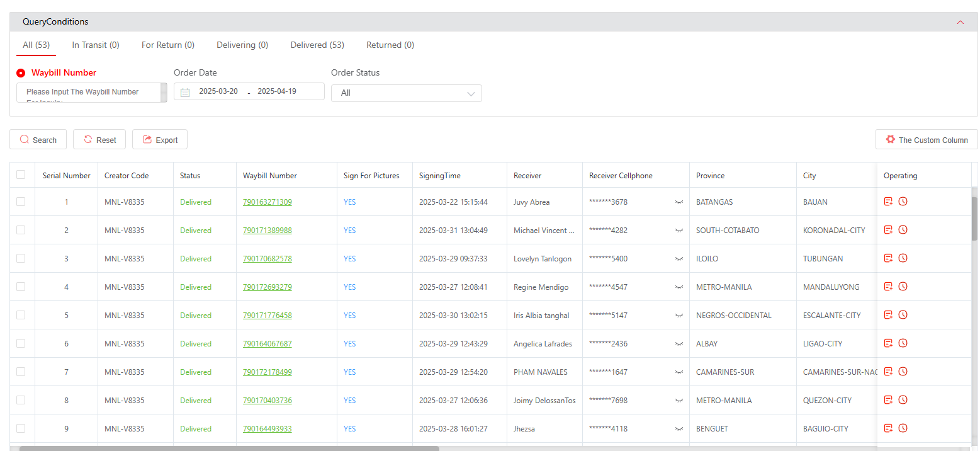Tick the select-all checkbox in table header

21,175
